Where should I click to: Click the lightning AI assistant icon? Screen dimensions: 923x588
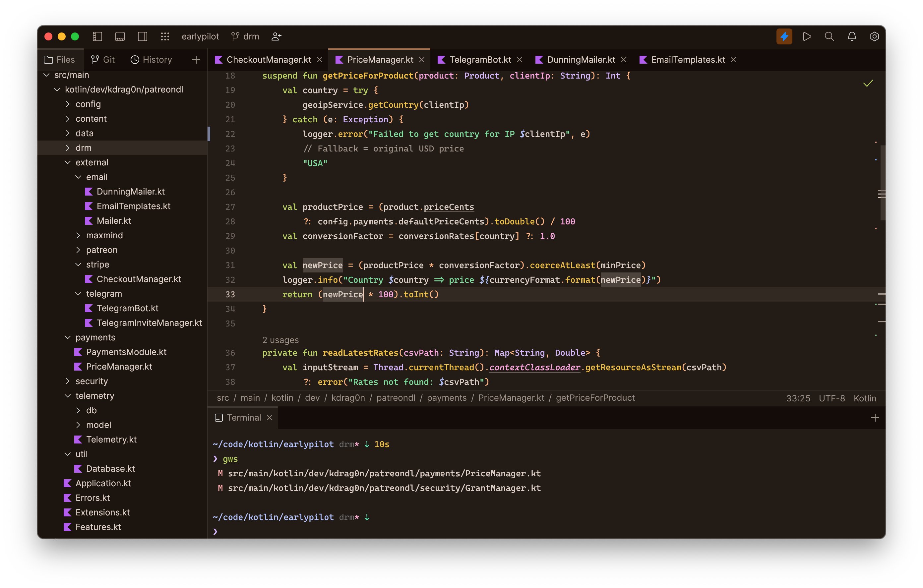784,36
